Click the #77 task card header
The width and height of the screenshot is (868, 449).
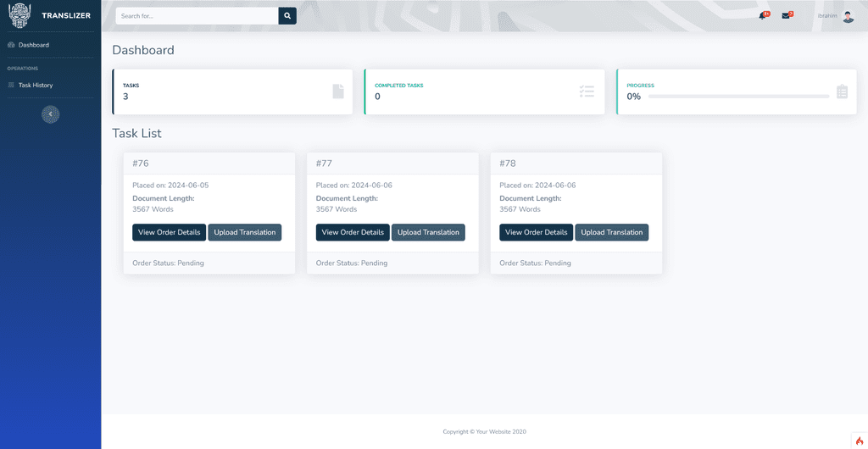pyautogui.click(x=392, y=164)
